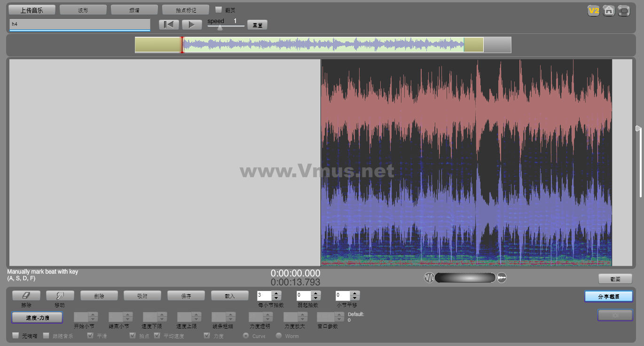Increase the 小节平移 value with up arrow

[355, 293]
